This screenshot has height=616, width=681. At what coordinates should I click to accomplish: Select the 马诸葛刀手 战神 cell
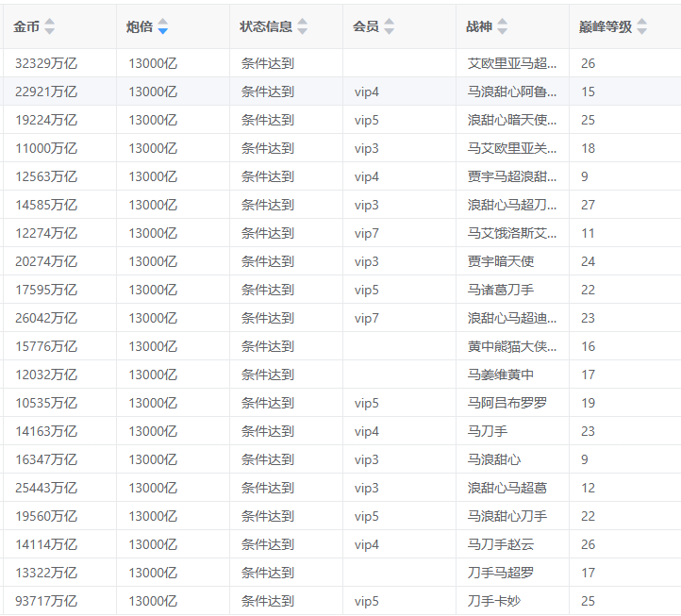(x=500, y=290)
